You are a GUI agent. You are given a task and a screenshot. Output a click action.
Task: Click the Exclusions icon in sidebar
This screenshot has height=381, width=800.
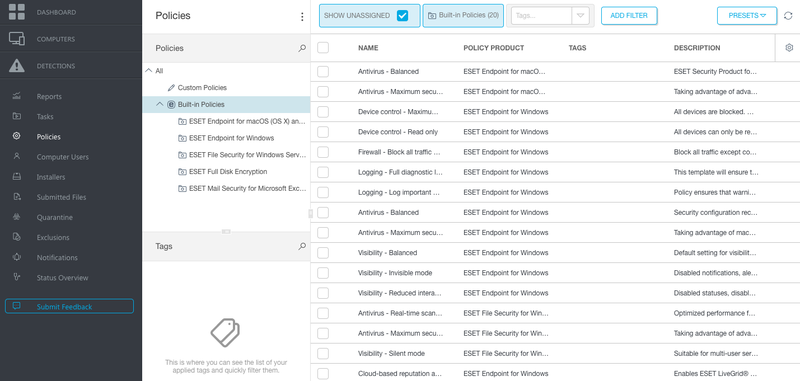pos(17,237)
